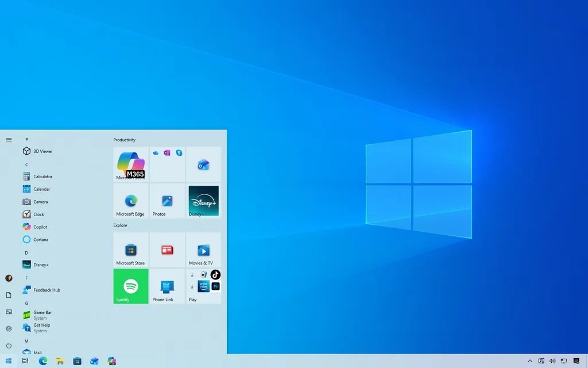The image size is (588, 368).
Task: Expand the Play tile folder
Action: click(204, 286)
